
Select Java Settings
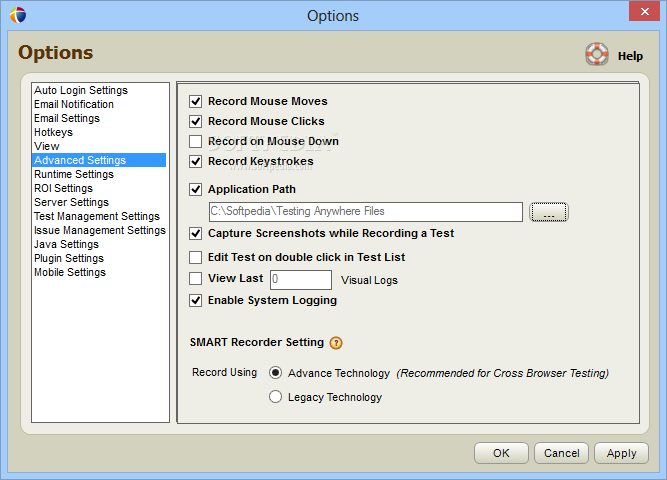(x=66, y=244)
